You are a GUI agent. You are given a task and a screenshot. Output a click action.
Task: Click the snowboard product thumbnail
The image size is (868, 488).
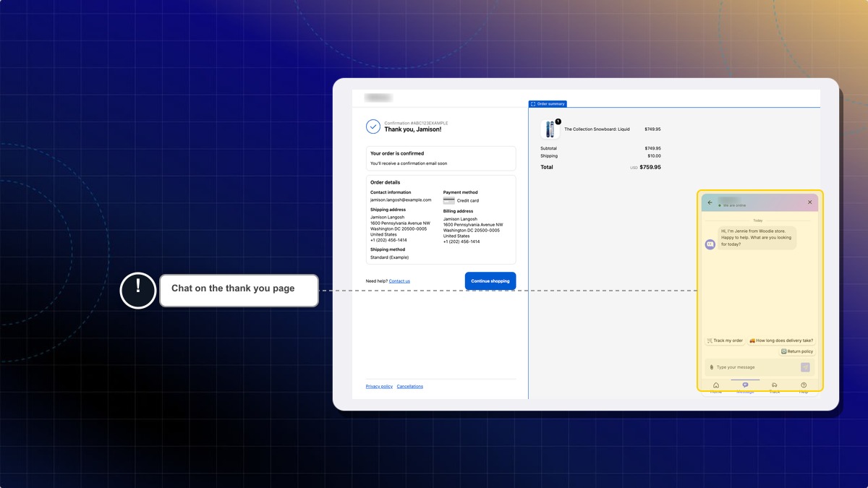coord(550,129)
